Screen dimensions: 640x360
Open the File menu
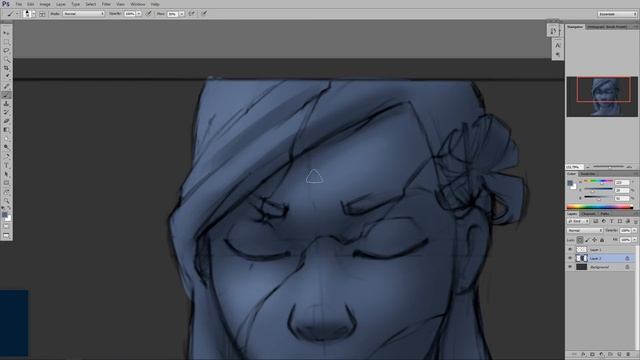coord(19,4)
